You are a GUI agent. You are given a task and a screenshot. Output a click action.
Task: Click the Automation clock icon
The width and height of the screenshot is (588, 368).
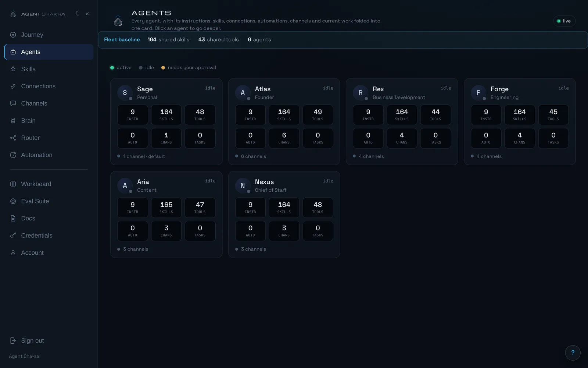(13, 155)
